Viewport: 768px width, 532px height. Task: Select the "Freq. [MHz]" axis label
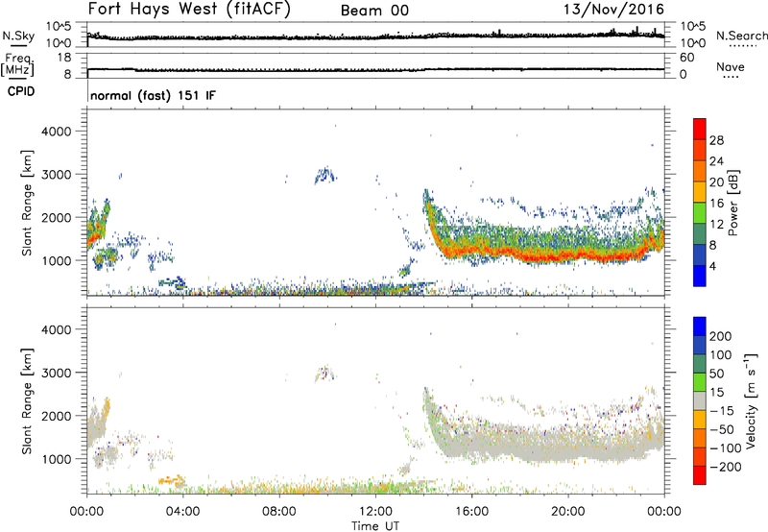[x=17, y=64]
